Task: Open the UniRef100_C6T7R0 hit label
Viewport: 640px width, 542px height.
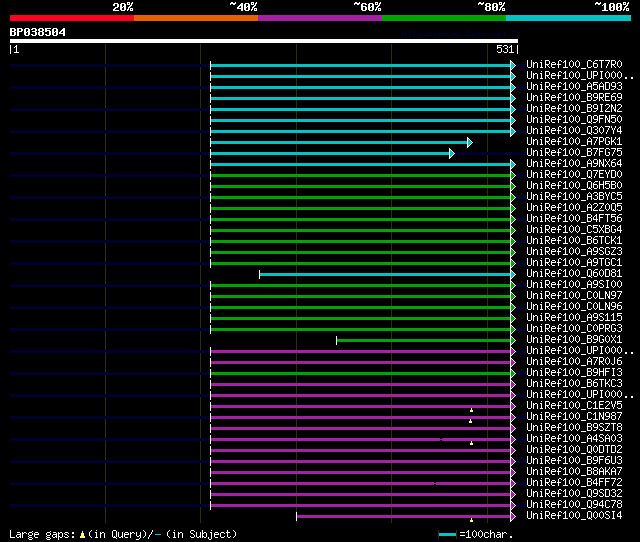Action: [574, 64]
